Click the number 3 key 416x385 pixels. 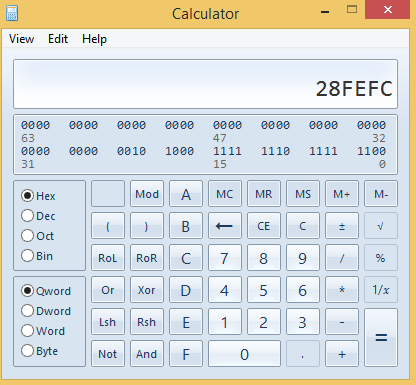303,322
